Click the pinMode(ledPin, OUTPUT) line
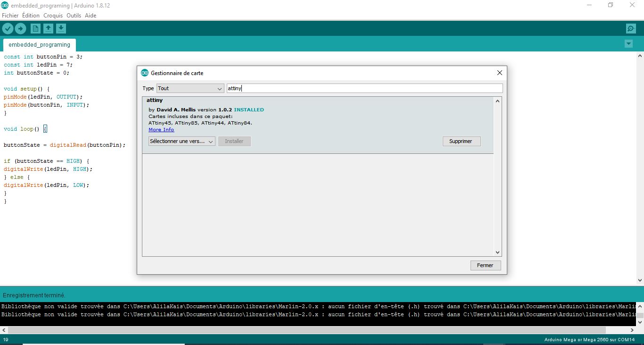This screenshot has height=345, width=644. tap(43, 97)
